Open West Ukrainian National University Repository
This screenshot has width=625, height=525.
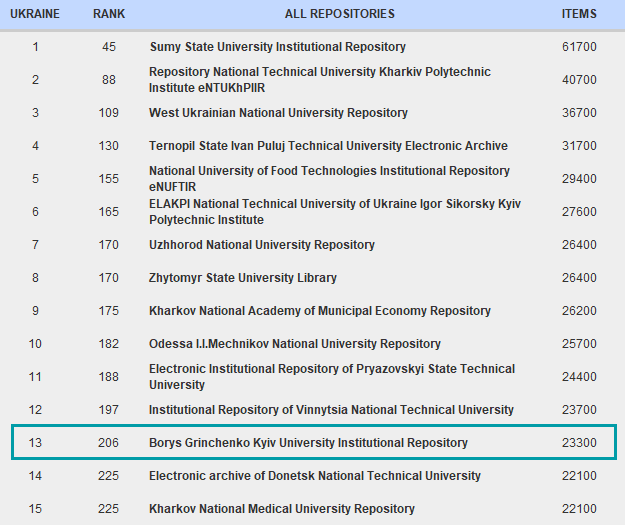point(278,113)
